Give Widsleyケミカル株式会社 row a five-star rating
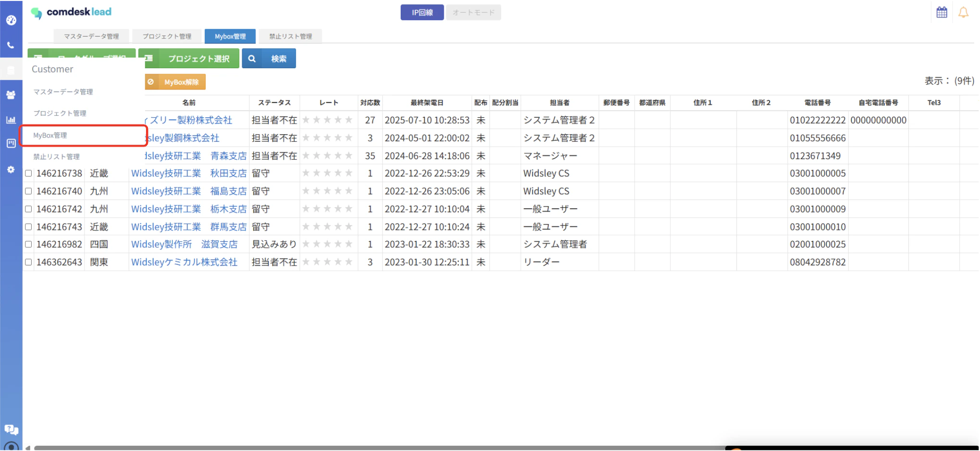980x451 pixels. coord(349,262)
